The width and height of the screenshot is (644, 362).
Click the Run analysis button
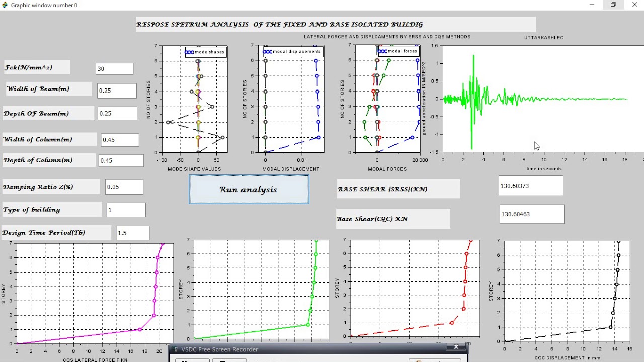click(249, 190)
